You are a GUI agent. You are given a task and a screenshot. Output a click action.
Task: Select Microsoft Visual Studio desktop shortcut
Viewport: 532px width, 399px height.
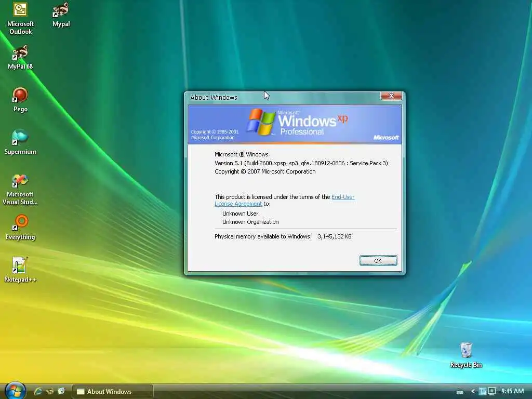[20, 189]
